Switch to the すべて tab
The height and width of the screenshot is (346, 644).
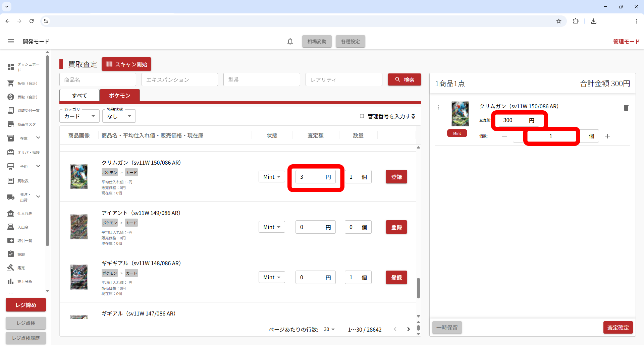[x=79, y=96]
